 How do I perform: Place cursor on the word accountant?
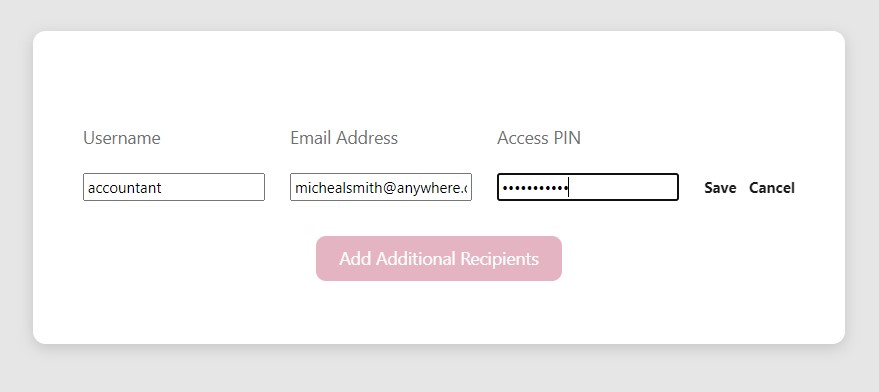124,188
